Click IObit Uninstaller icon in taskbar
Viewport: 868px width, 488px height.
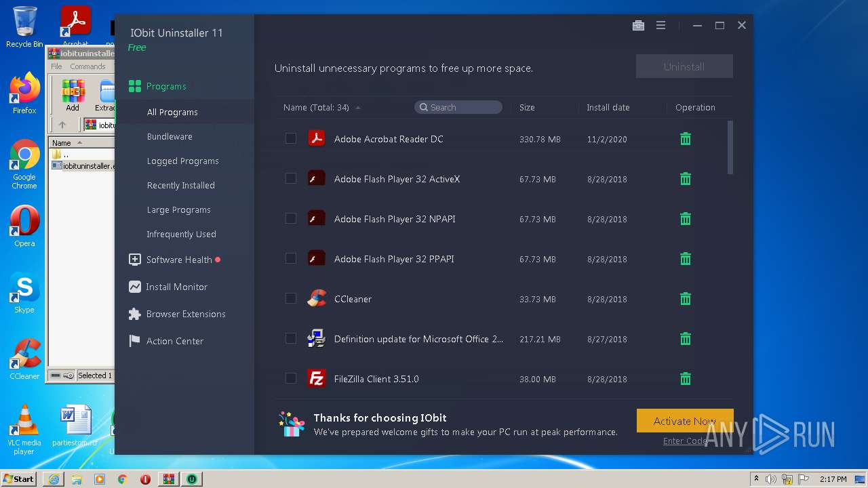(x=192, y=479)
